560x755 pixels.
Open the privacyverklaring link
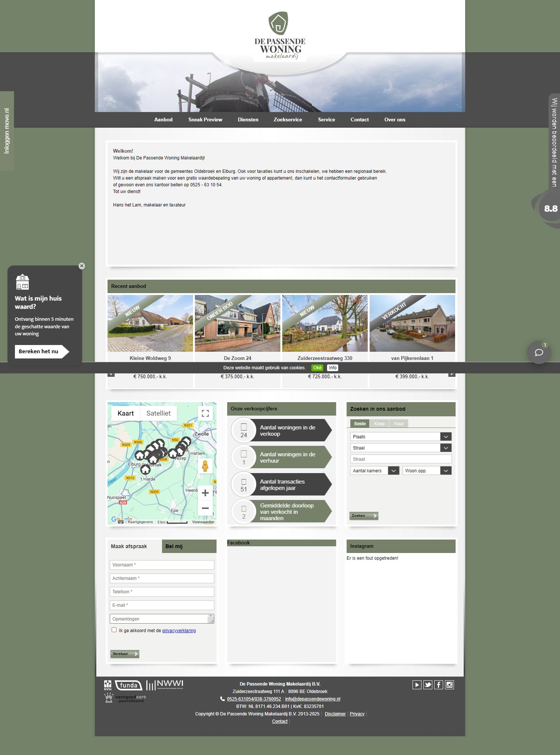179,631
